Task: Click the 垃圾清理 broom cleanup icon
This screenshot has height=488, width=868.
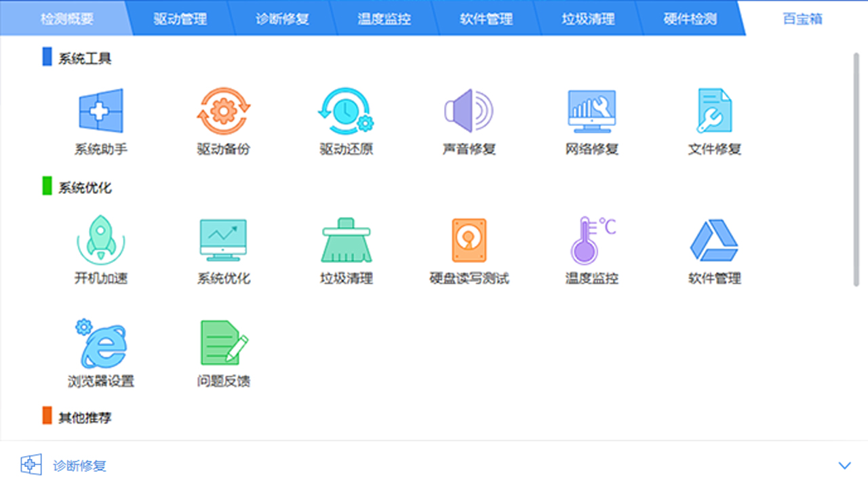Action: (346, 240)
